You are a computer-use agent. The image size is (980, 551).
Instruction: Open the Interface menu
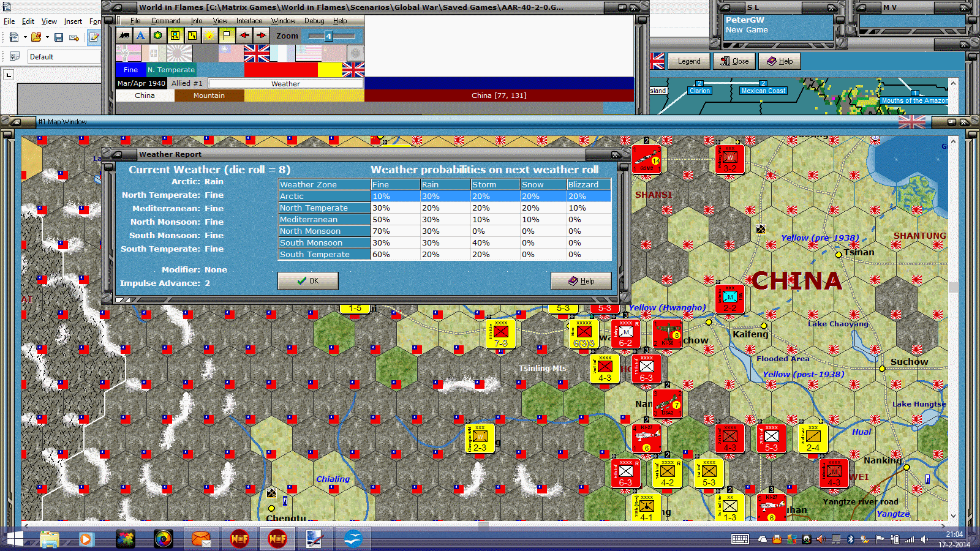(249, 21)
